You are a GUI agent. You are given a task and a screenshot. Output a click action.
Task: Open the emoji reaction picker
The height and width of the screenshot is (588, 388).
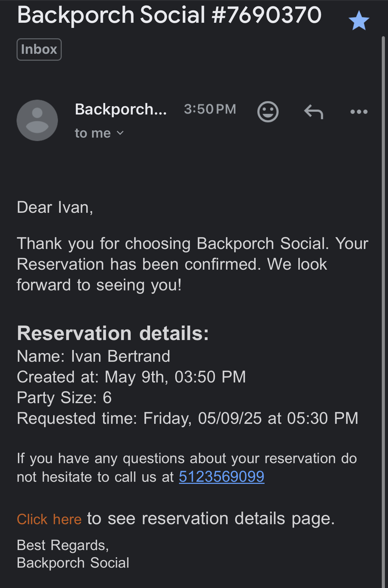pyautogui.click(x=268, y=112)
